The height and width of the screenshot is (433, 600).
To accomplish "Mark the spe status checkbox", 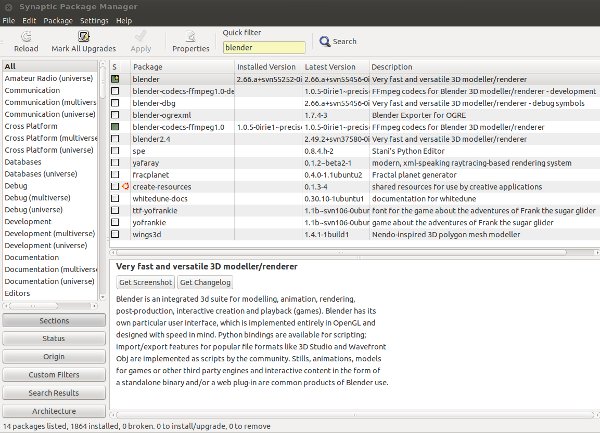I will pos(115,150).
